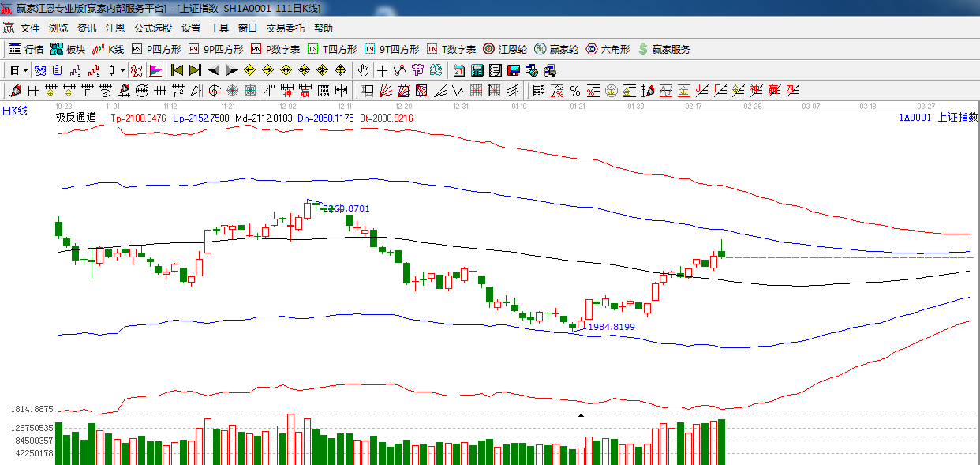
Task: Select the P四方形 toolbar button
Action: point(156,49)
